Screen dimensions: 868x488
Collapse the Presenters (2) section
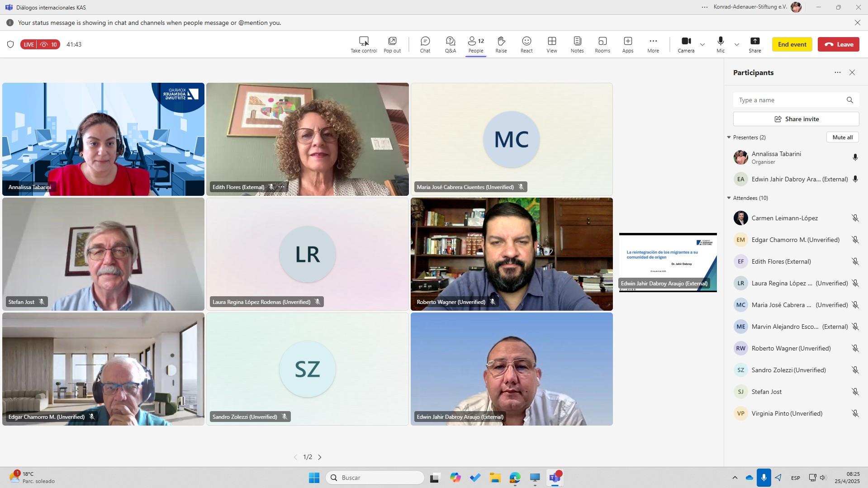(729, 137)
